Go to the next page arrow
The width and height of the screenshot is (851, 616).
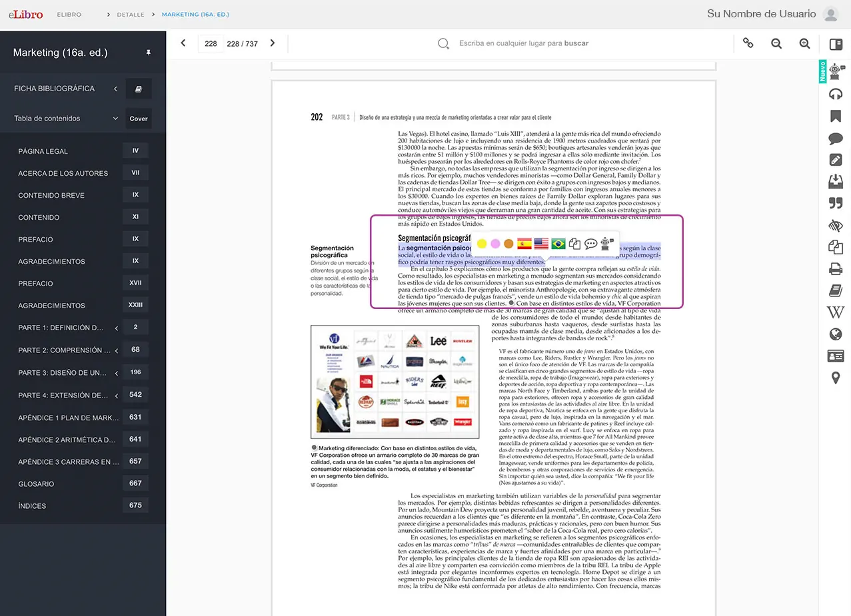(272, 43)
